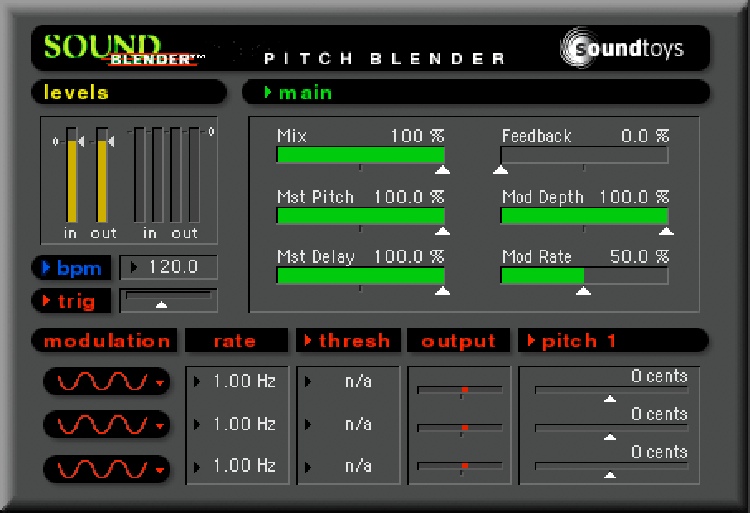Click the modulation column header
750x513 pixels.
coord(105,341)
